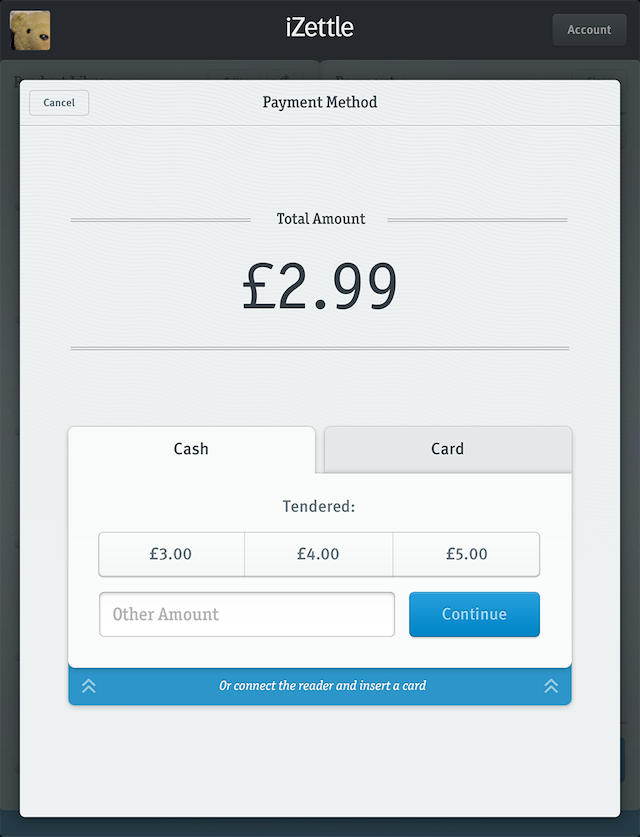The width and height of the screenshot is (640, 837).
Task: Expand card reader panel using right chevrons
Action: point(551,686)
